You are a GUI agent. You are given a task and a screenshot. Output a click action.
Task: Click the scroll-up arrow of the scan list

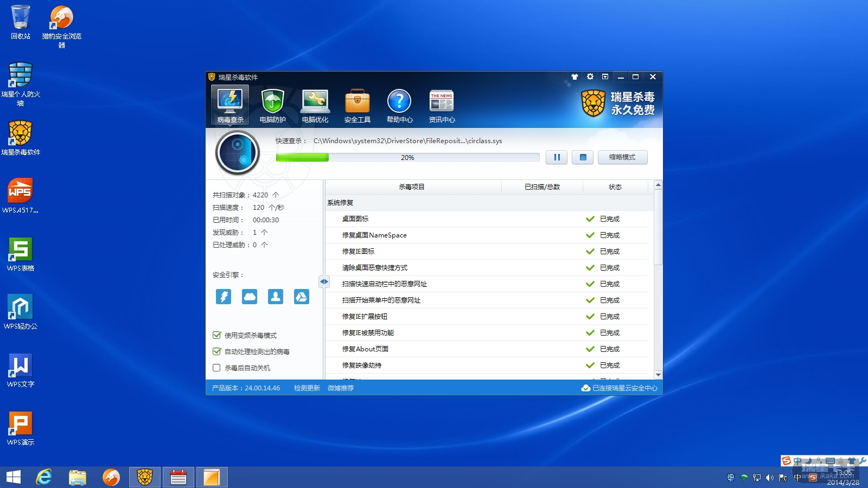click(x=658, y=185)
